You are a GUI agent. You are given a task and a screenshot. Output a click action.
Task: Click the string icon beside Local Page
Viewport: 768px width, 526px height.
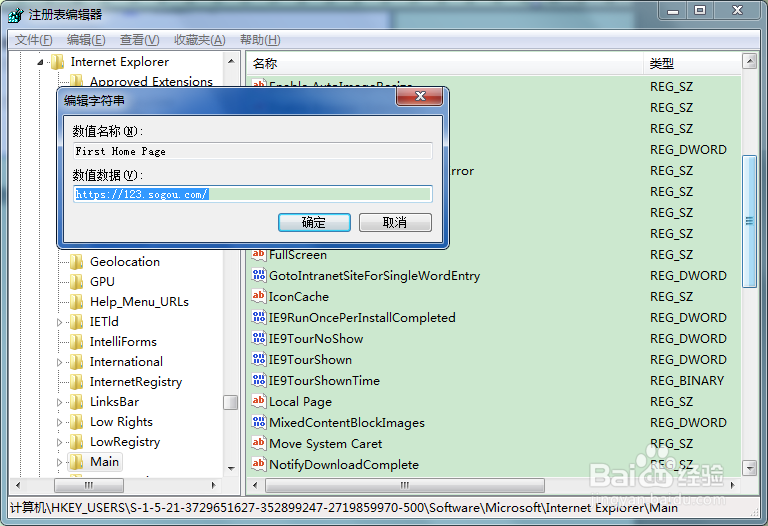pyautogui.click(x=259, y=401)
